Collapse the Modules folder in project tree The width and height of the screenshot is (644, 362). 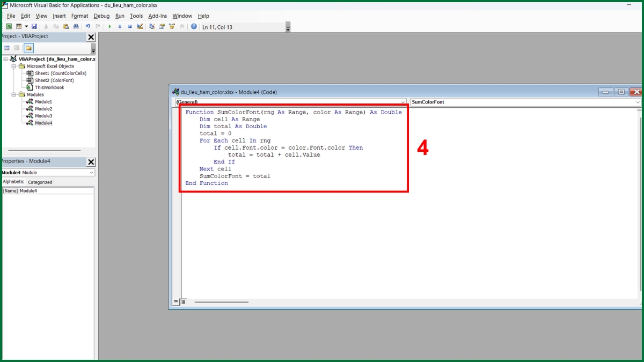click(14, 94)
